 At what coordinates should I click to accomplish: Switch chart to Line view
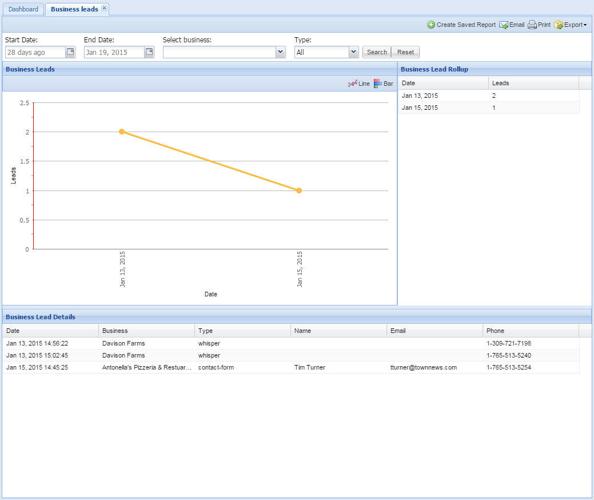(x=359, y=84)
